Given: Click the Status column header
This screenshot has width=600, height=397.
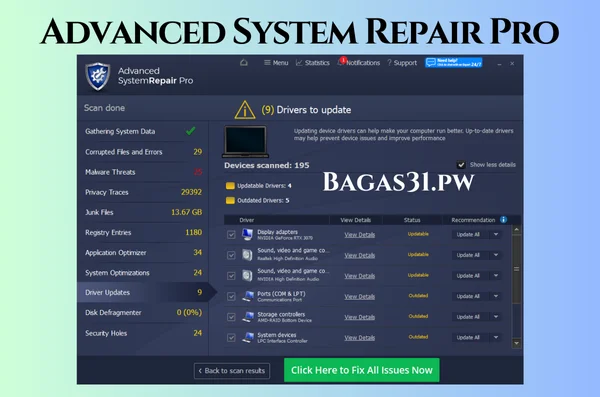Looking at the screenshot, I should click(412, 220).
